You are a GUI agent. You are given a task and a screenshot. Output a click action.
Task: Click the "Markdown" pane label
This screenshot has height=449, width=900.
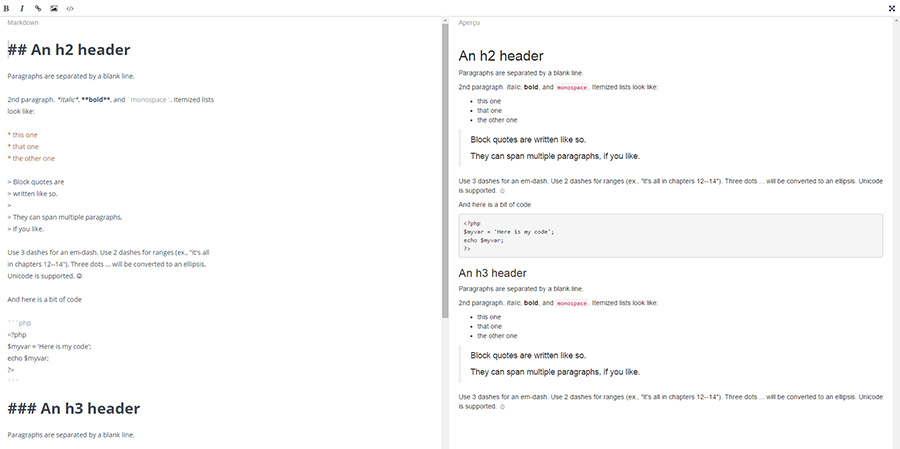23,23
